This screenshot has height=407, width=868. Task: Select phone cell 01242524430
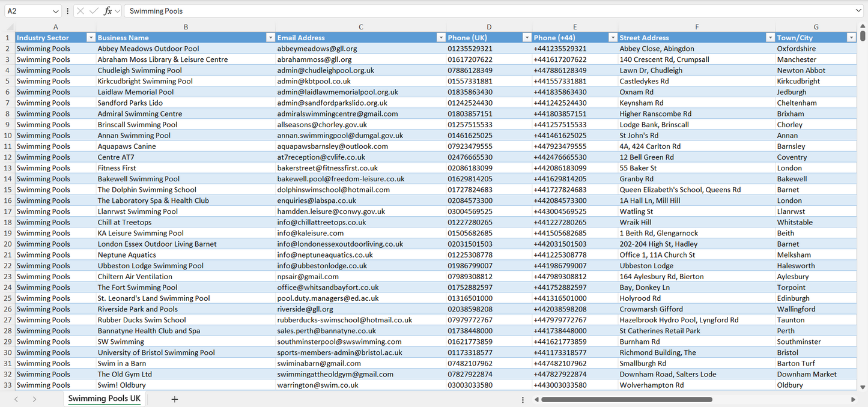point(489,103)
